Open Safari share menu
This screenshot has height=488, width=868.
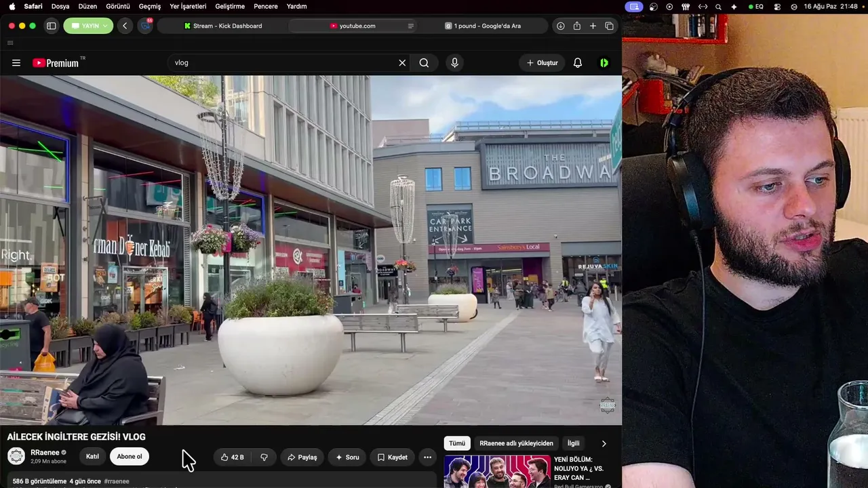tap(577, 26)
